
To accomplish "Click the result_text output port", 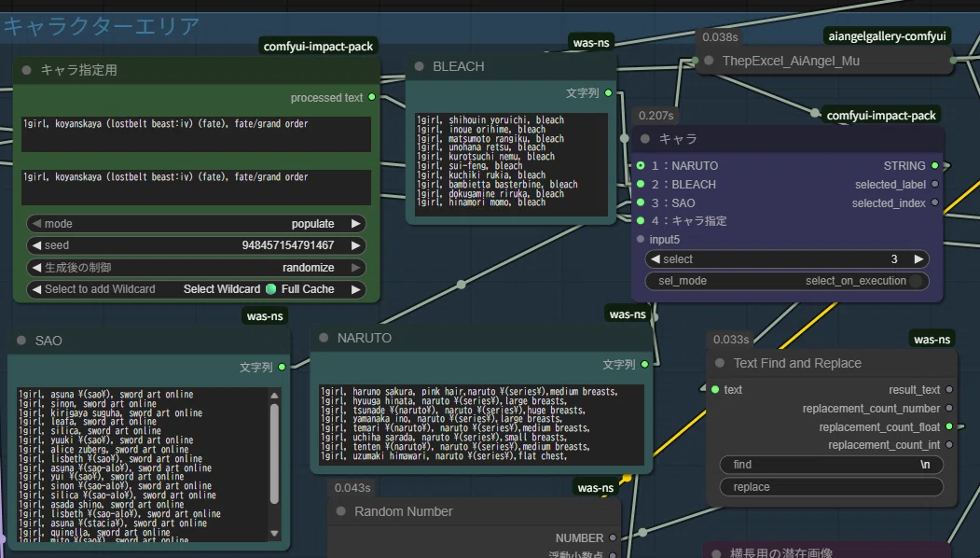I will click(x=949, y=389).
